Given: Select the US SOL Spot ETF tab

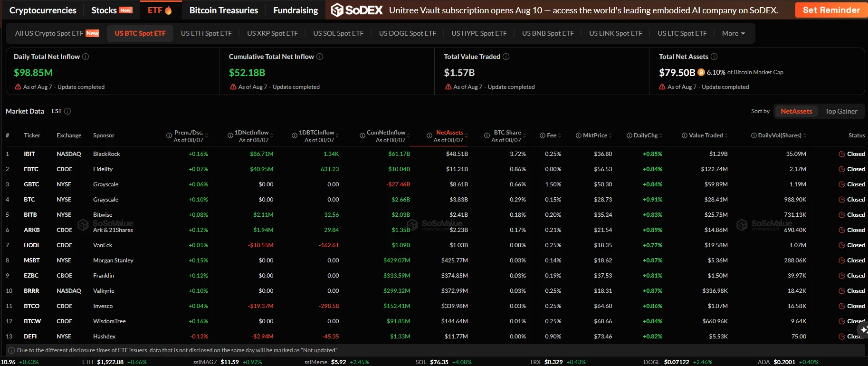Looking at the screenshot, I should pos(338,33).
